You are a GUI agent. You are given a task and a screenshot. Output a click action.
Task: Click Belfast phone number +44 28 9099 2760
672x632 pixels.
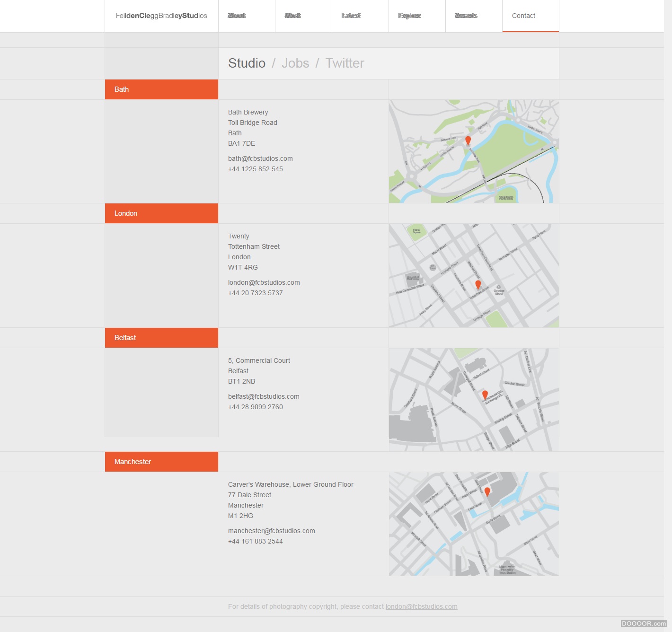click(x=256, y=407)
